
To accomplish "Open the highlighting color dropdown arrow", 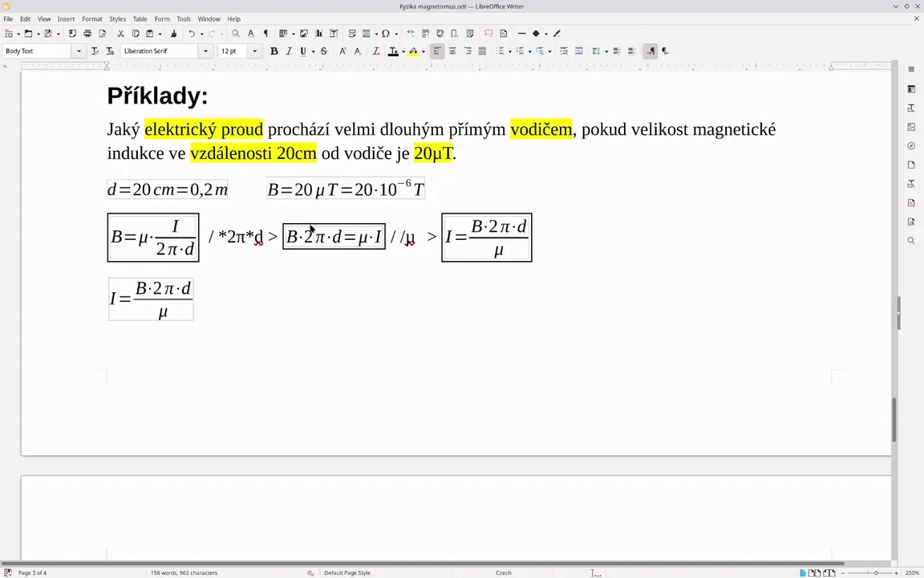I will click(423, 51).
